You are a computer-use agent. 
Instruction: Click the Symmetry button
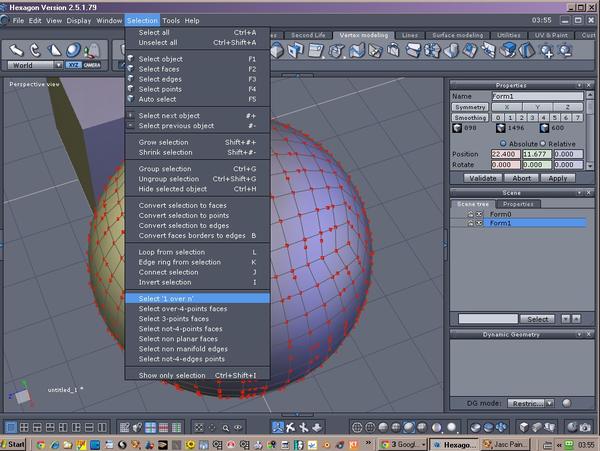[x=470, y=107]
